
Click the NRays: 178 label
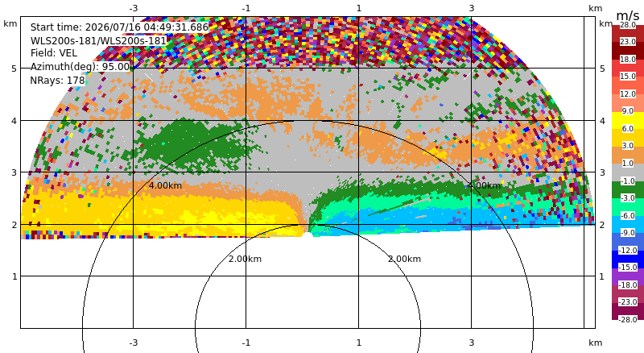click(x=57, y=81)
